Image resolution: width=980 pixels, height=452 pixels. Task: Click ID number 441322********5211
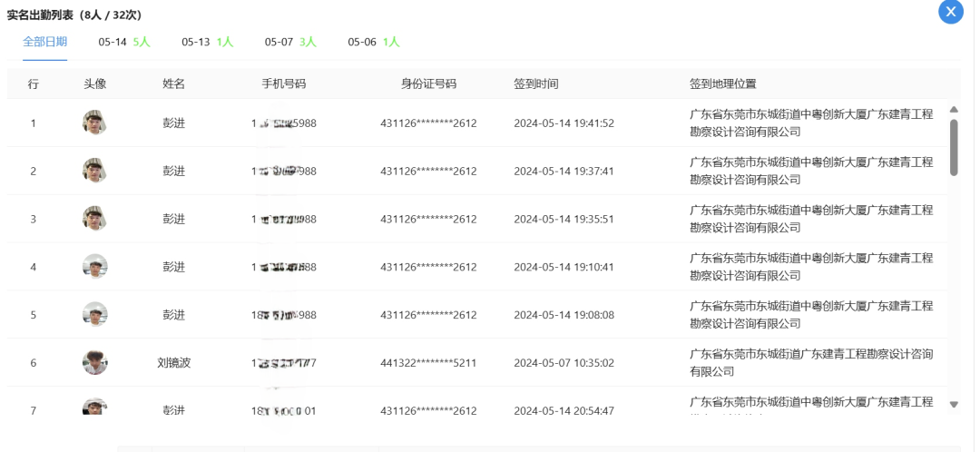(x=428, y=363)
